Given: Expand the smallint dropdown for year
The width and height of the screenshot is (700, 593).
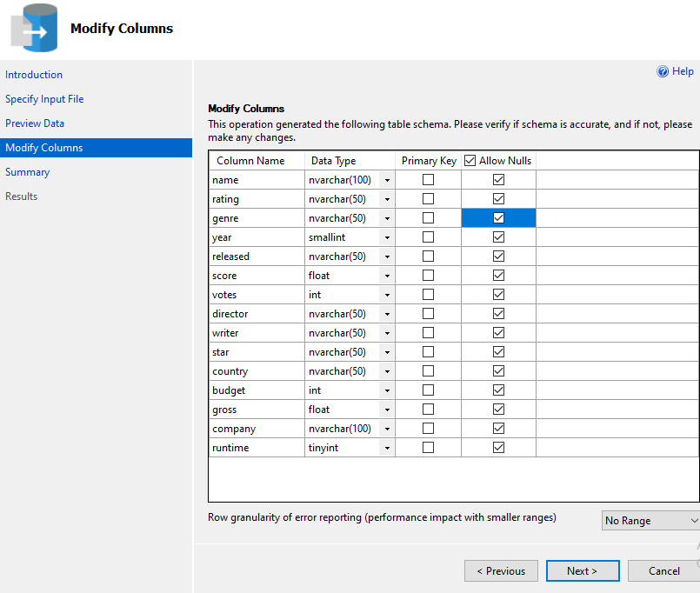Looking at the screenshot, I should 387,237.
